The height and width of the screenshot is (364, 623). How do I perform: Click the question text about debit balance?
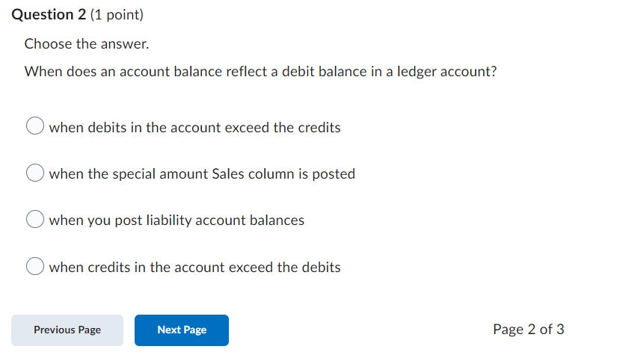pos(260,73)
